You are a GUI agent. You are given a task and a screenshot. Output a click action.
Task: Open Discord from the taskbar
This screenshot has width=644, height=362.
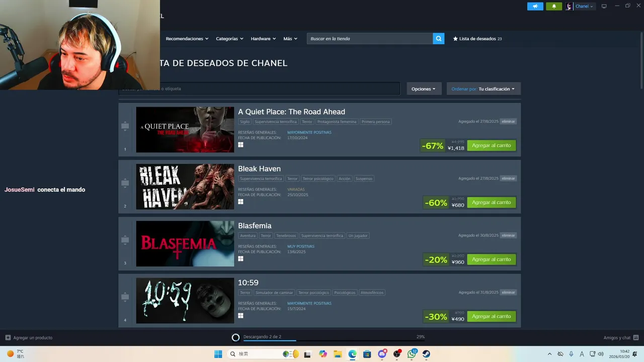[x=382, y=354]
